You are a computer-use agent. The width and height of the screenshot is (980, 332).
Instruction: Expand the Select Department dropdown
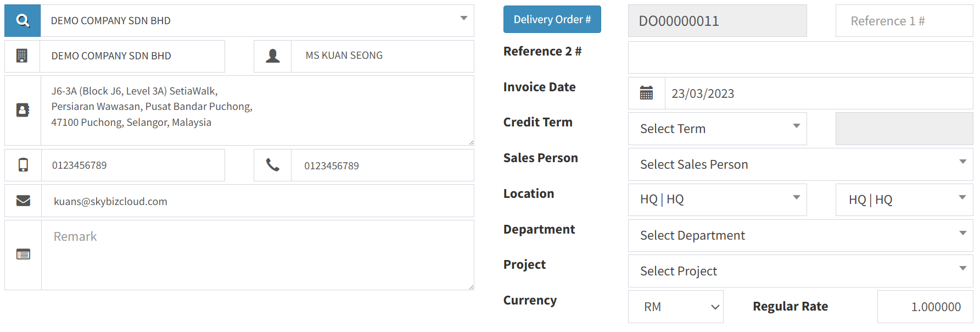[x=800, y=235]
